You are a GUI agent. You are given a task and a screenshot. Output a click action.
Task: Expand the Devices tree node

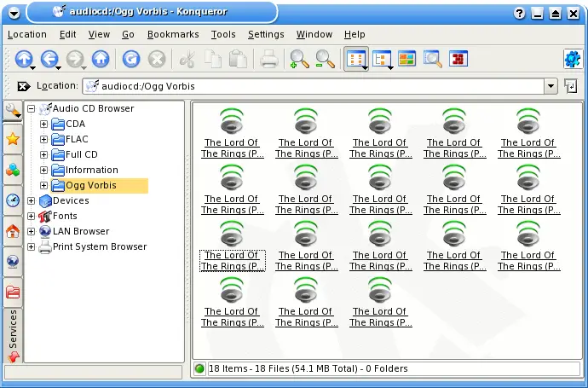click(x=32, y=201)
